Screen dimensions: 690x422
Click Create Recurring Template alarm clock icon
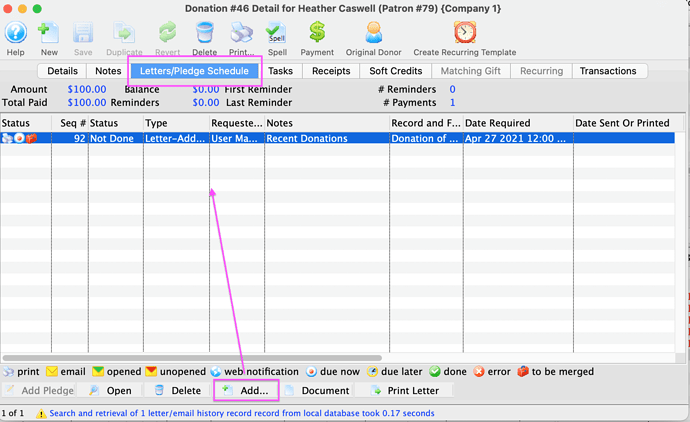pyautogui.click(x=465, y=32)
